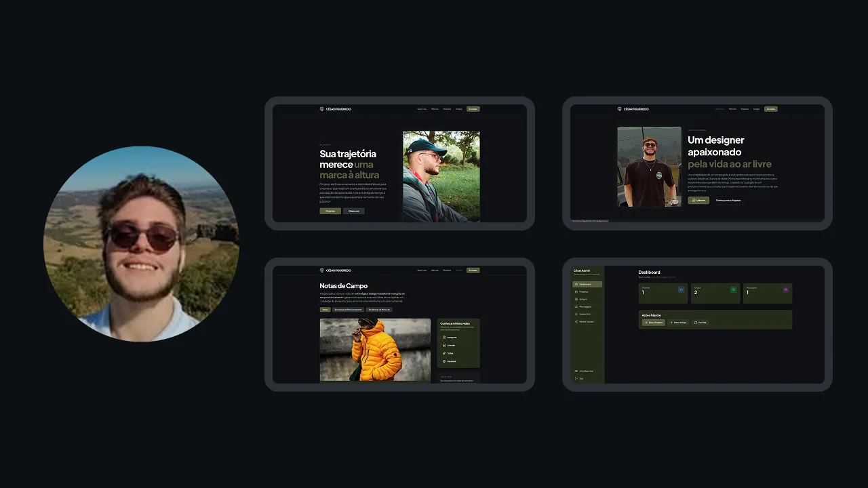This screenshot has height=488, width=868.
Task: Click the purple Mensagens stat card icon
Action: tap(785, 289)
